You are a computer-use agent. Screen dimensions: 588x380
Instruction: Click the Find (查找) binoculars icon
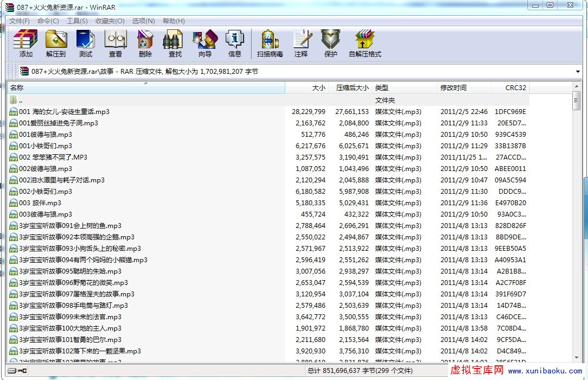pos(175,43)
